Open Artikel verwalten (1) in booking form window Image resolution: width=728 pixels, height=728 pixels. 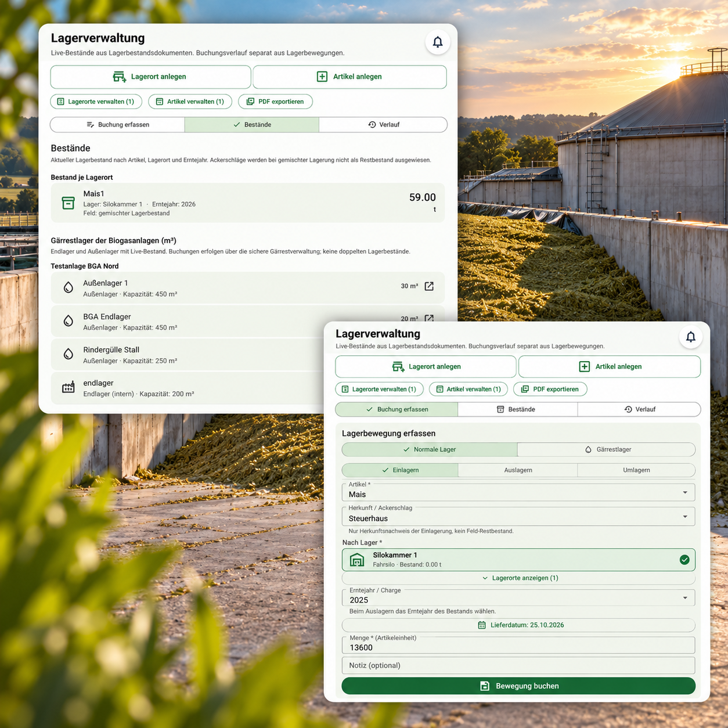click(x=468, y=389)
